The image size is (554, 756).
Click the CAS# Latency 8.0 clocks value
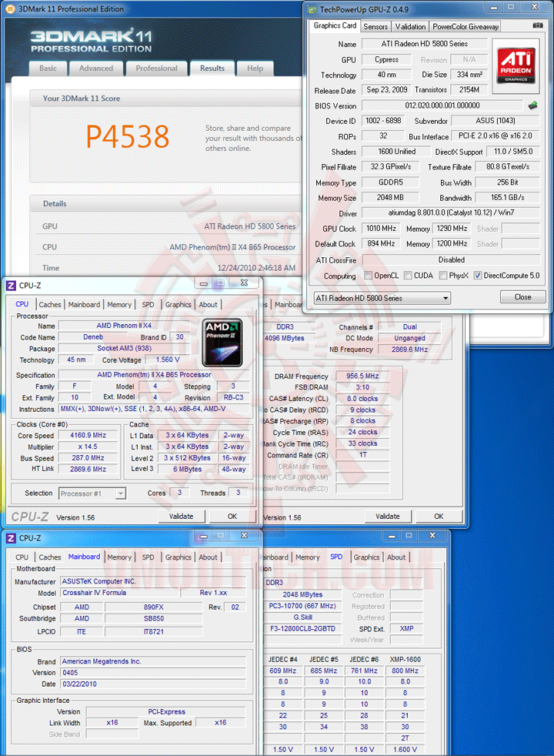[x=362, y=399]
